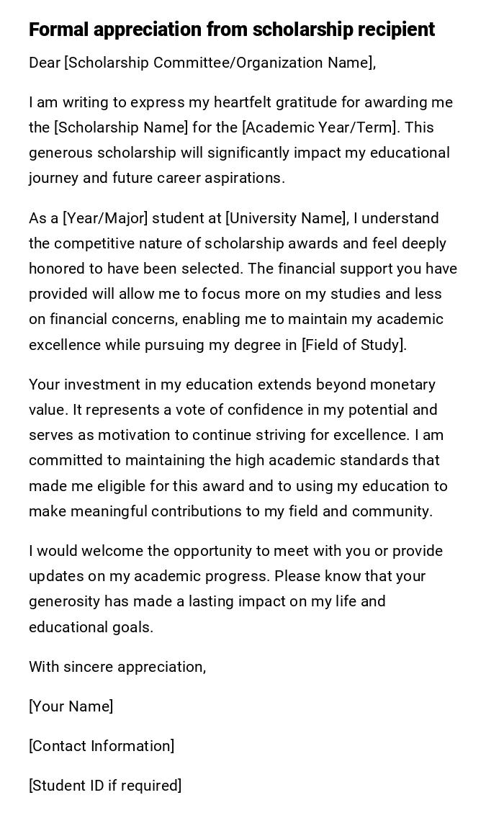This screenshot has height=831, width=504.
Task: Click the paragraph beginning "Your investment in my education"
Action: (238, 448)
